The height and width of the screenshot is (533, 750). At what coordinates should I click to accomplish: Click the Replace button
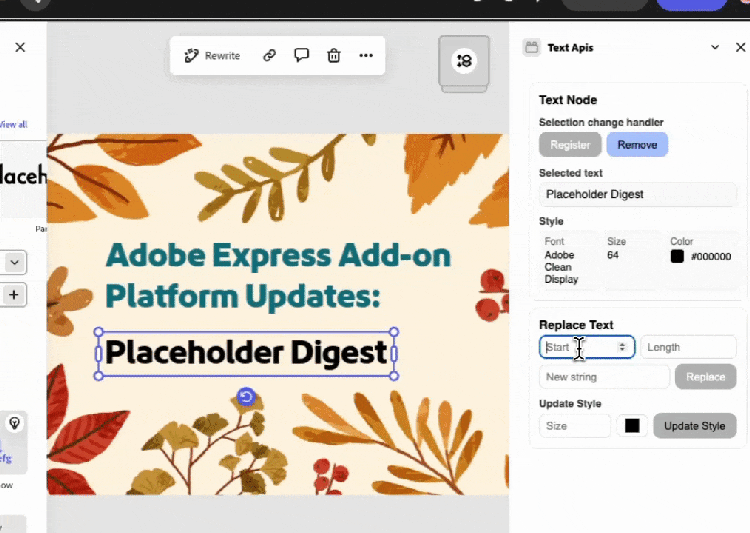point(705,377)
